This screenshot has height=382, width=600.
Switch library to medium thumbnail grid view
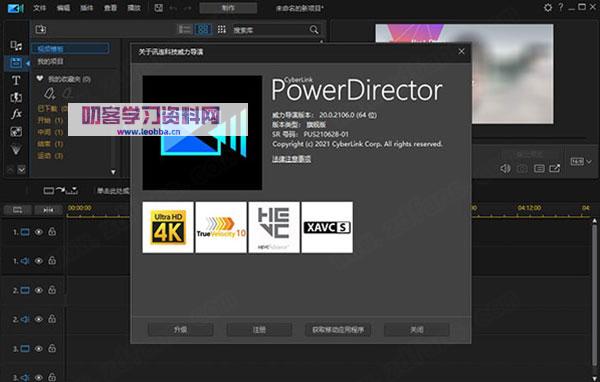[x=203, y=29]
